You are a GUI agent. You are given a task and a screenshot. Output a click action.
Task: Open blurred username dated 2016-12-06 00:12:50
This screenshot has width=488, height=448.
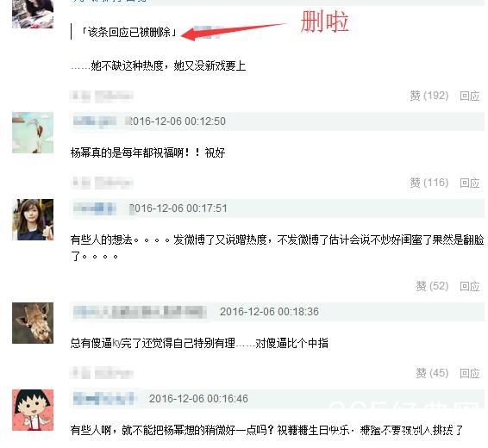click(95, 121)
